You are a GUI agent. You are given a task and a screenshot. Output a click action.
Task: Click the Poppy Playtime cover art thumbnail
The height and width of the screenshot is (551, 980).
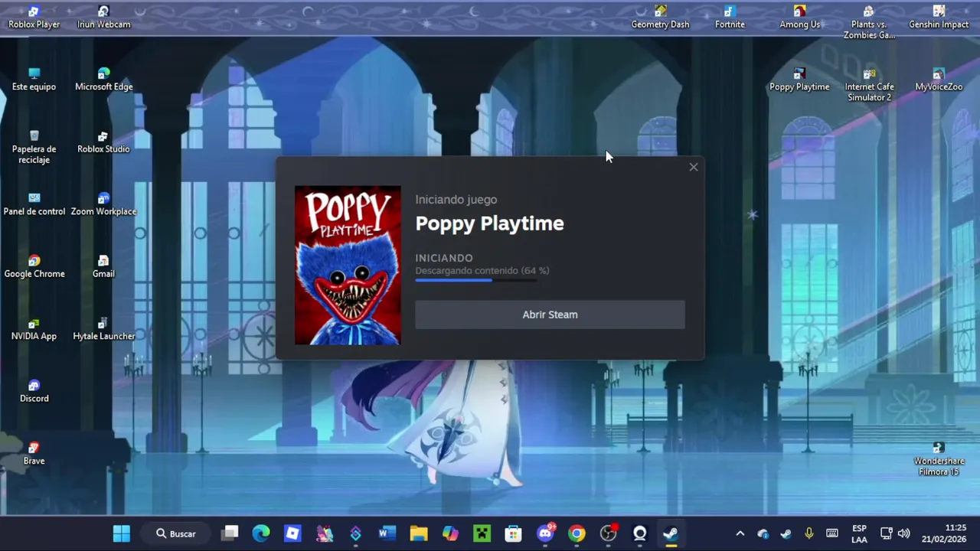tap(348, 265)
